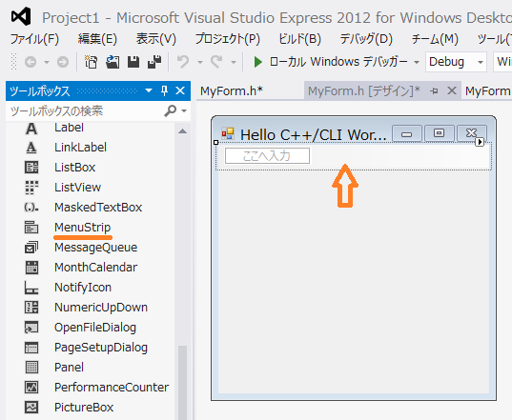Select the PictureBox control icon

31,408
